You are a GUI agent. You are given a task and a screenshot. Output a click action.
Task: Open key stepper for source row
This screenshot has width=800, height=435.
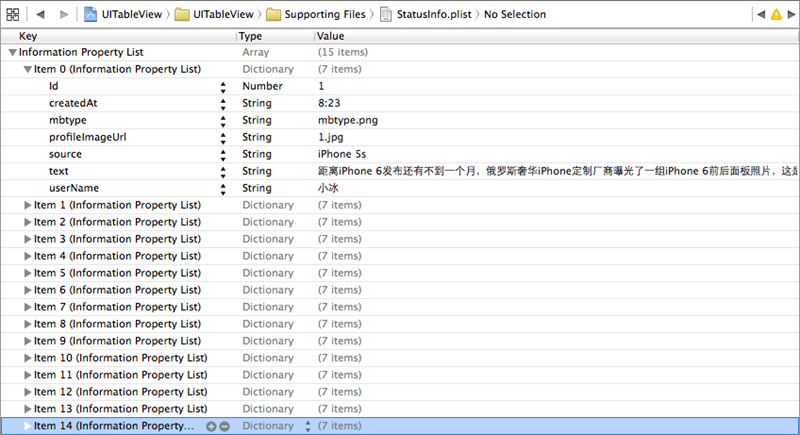[223, 156]
